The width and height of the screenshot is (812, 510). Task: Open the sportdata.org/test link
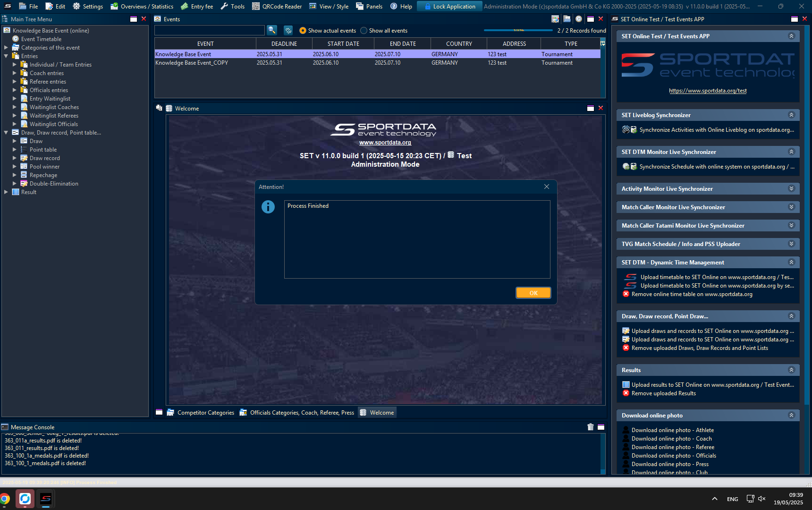[708, 91]
